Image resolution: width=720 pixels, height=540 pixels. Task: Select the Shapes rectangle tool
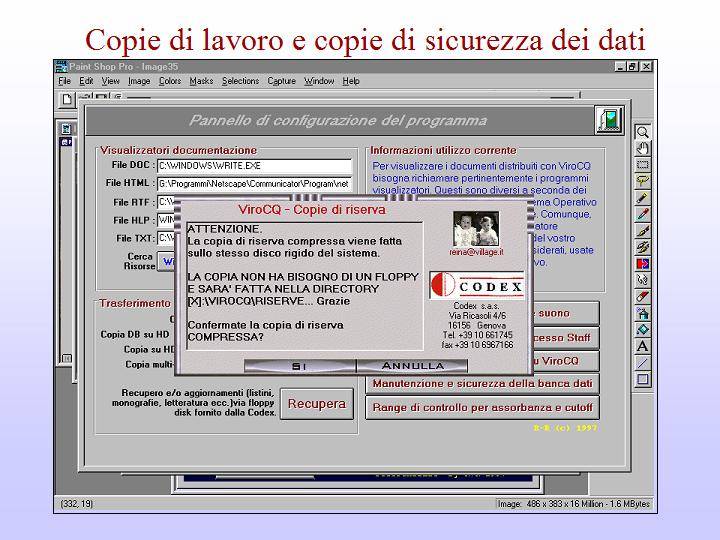point(642,379)
